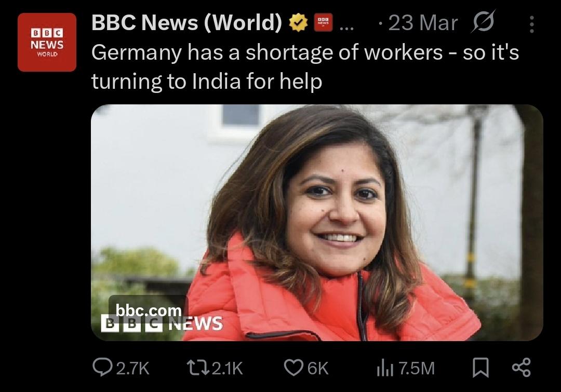Click the 2.1K repost count
This screenshot has width=561, height=392.
(227, 369)
